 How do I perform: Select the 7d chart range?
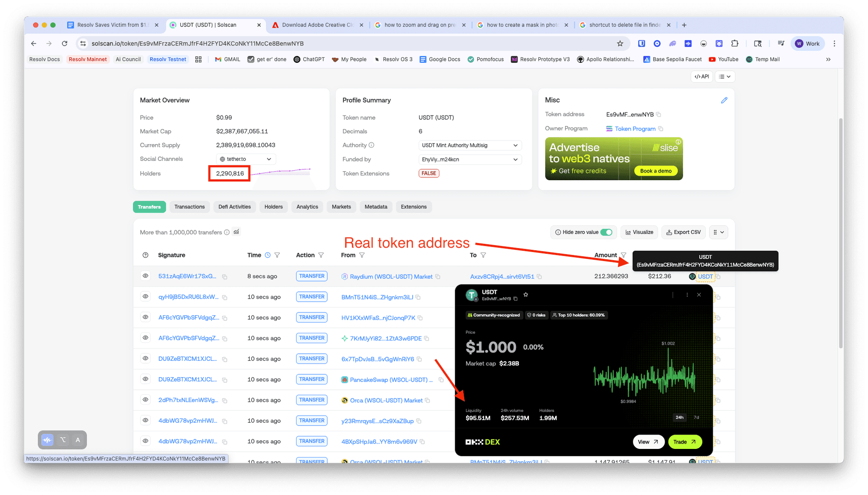tap(696, 417)
